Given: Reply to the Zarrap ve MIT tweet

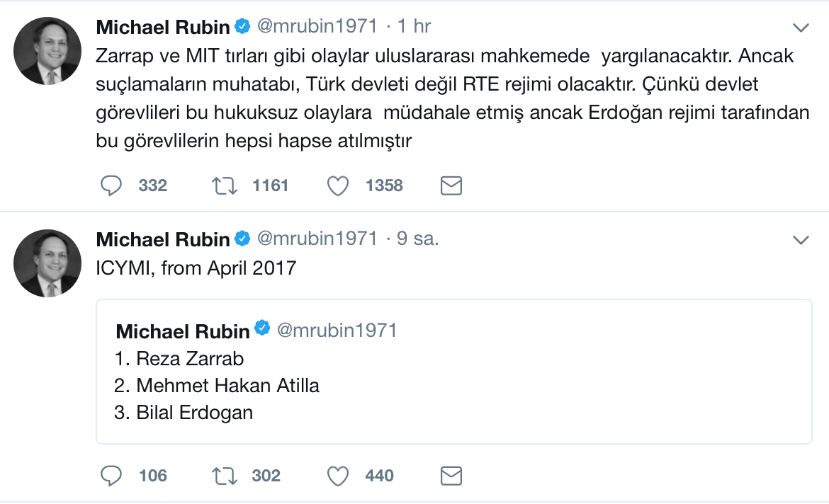Looking at the screenshot, I should point(112,185).
